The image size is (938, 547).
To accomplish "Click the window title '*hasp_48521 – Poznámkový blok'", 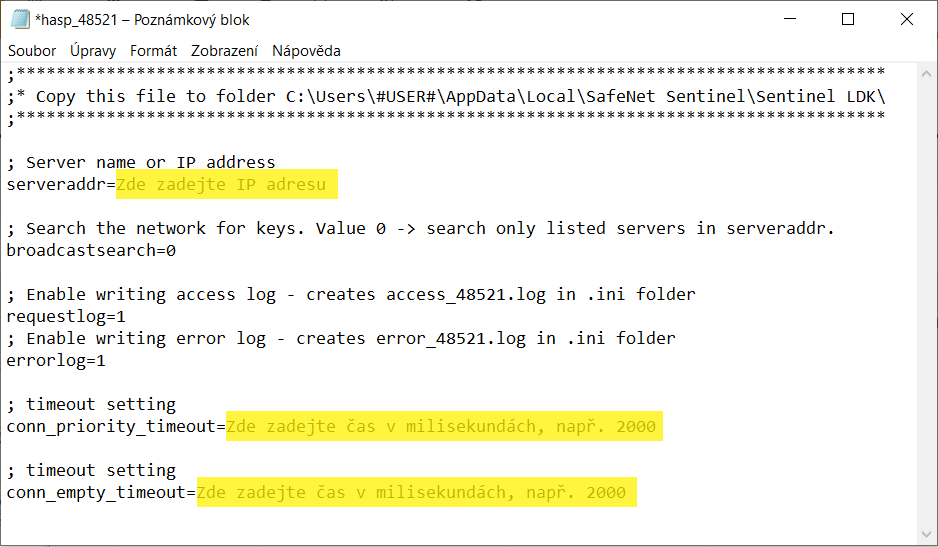I will pos(142,20).
